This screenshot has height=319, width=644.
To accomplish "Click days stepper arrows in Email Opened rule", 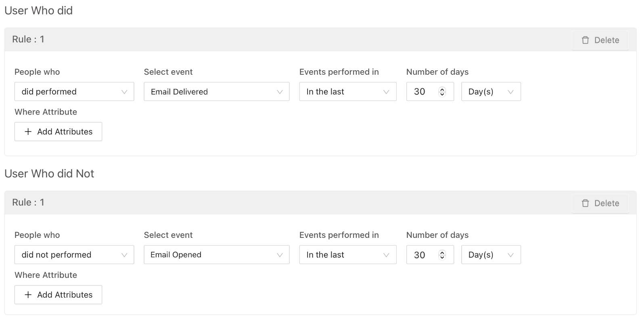I will (x=442, y=255).
